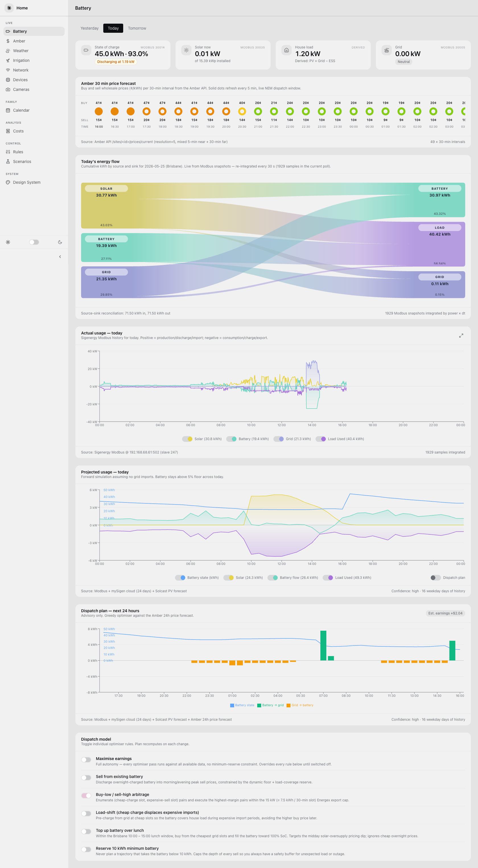Click the Irrigation sprout icon

[x=8, y=61]
